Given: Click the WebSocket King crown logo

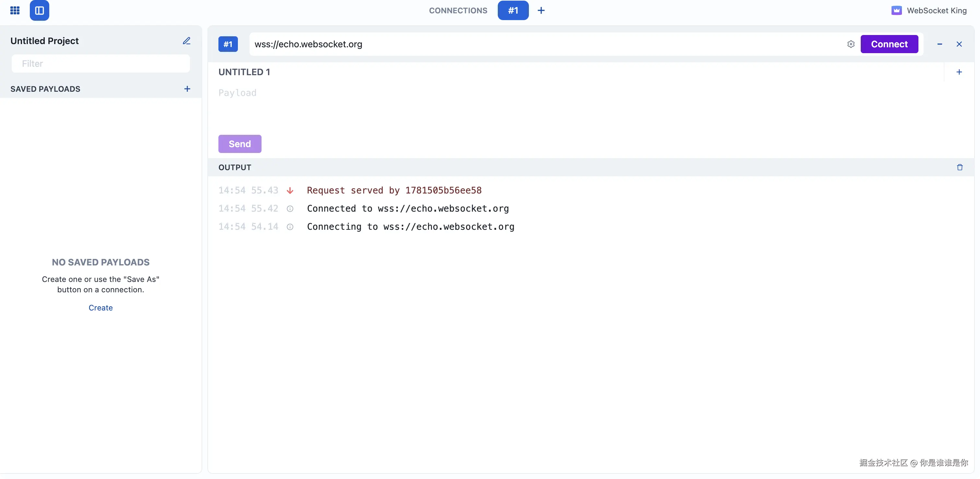Looking at the screenshot, I should click(896, 10).
